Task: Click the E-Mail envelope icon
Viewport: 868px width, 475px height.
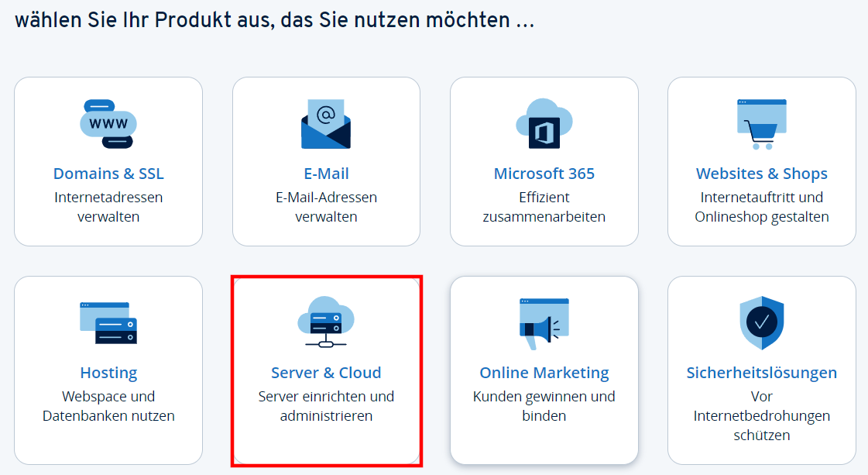Action: pos(326,124)
